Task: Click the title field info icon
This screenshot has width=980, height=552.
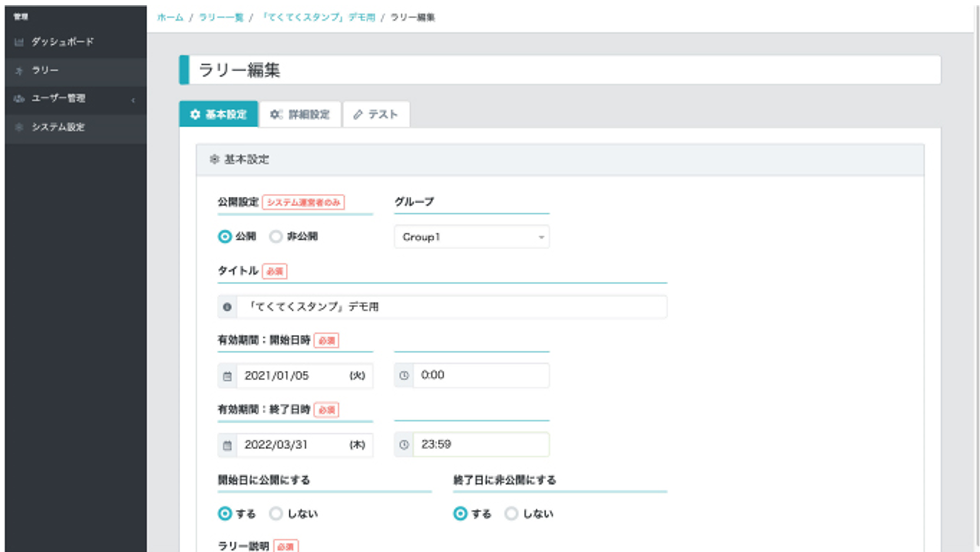Action: coord(227,307)
